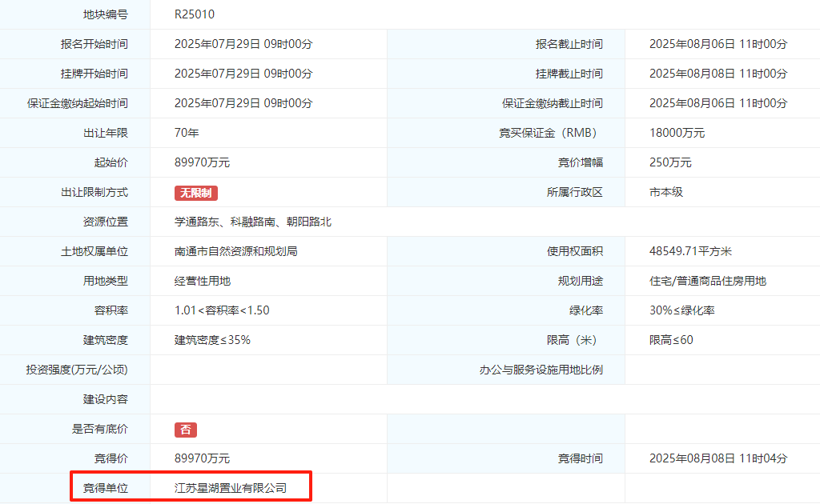Select 30%≤绿化率 value

click(682, 310)
